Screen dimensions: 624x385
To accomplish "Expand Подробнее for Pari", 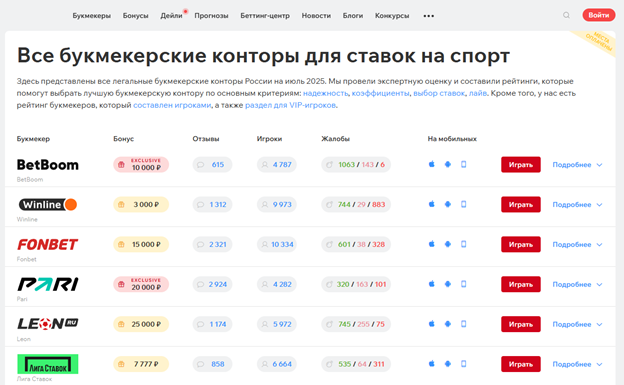I will point(577,284).
